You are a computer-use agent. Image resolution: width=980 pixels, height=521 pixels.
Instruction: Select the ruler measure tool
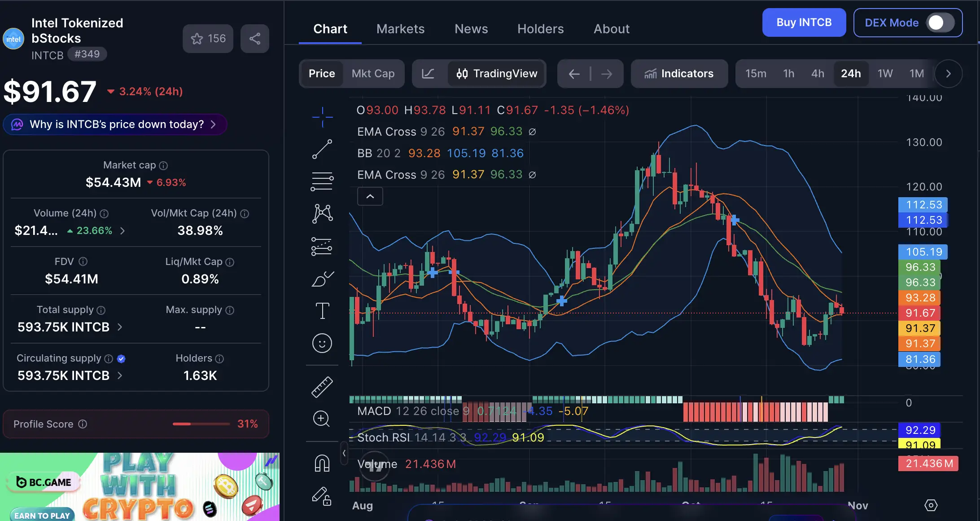[x=322, y=387]
